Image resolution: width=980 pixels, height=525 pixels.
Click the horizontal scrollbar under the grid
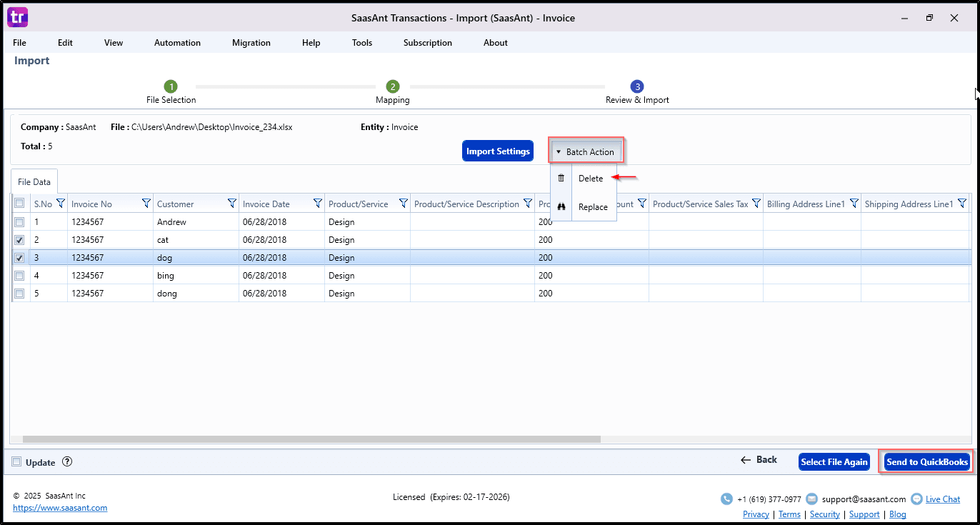coord(311,439)
